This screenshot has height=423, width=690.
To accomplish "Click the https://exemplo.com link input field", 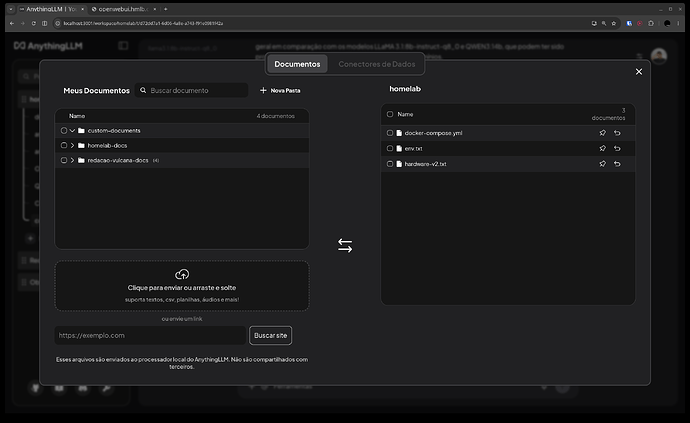I will click(150, 335).
